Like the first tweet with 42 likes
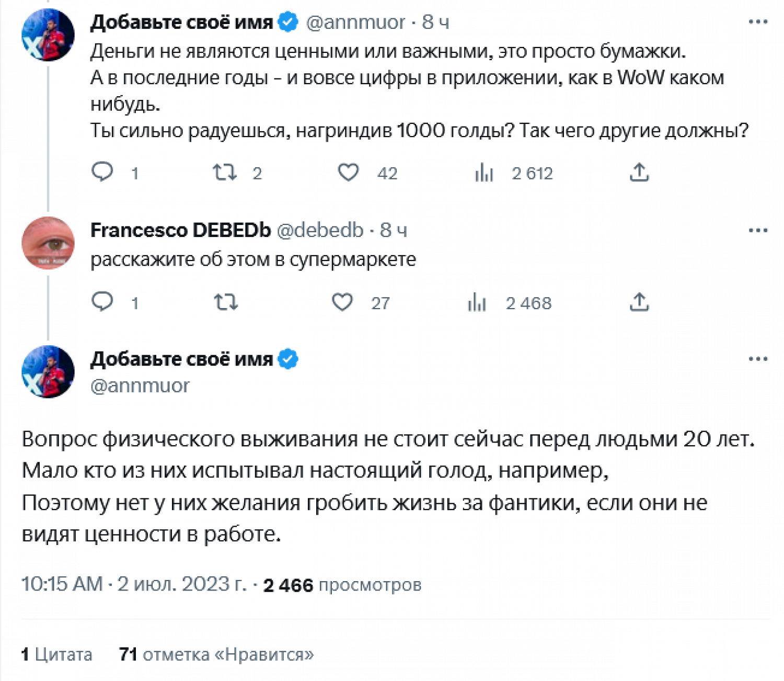 (348, 172)
